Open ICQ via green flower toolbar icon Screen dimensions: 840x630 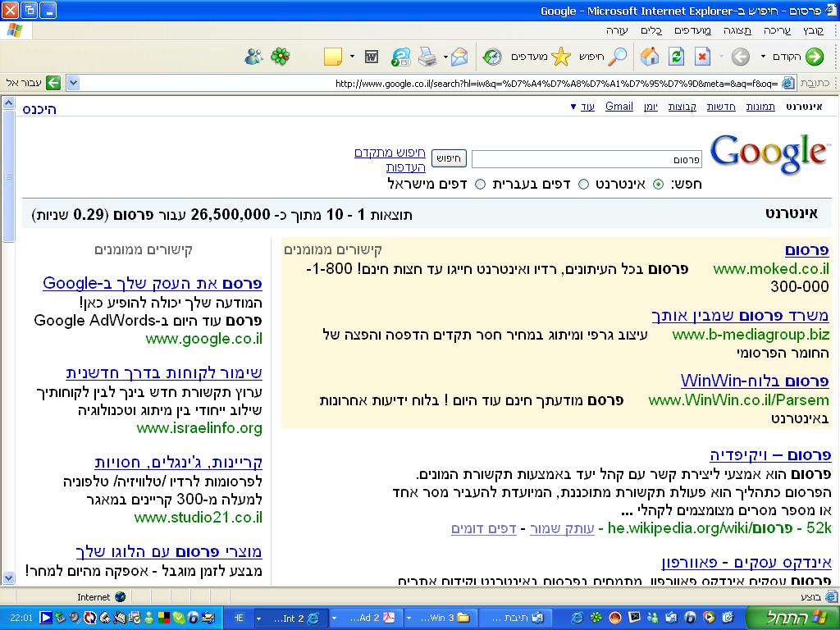click(280, 56)
